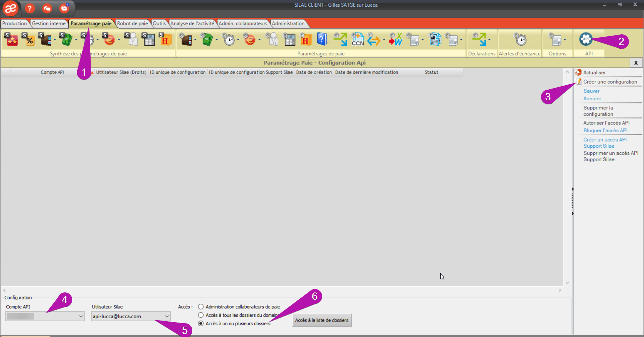Open the gear orange H pages parameter icon
The width and height of the screenshot is (644, 337).
(306, 40)
